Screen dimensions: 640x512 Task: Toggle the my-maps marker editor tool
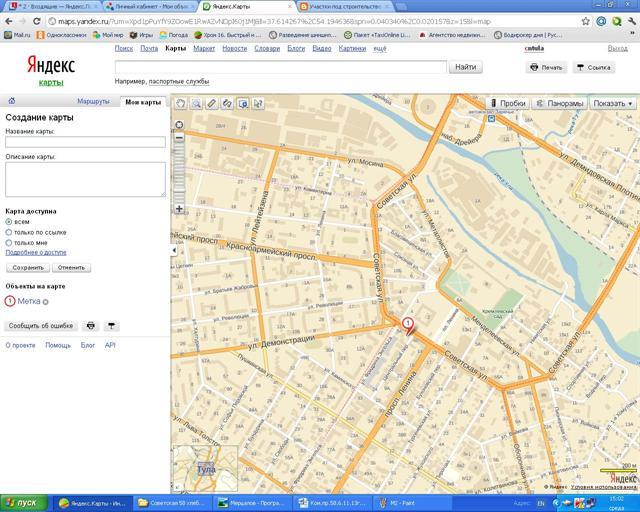[243, 104]
